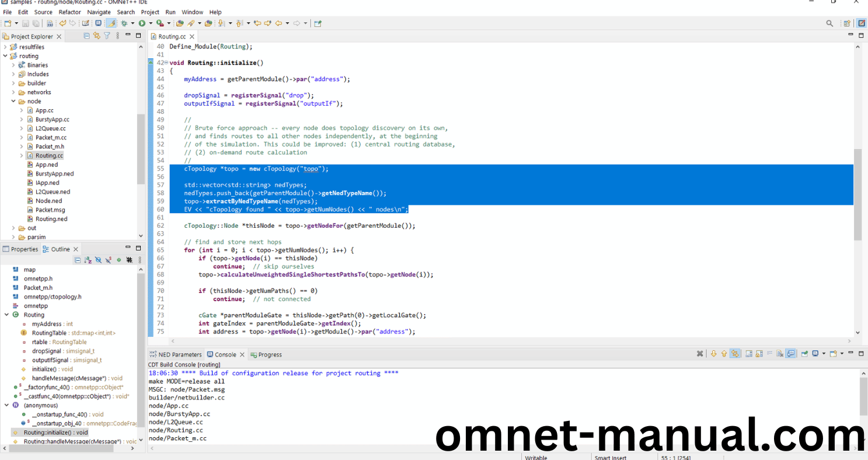Close the Routing.cc editor tab
Screen dimensions: 868x460
point(193,36)
